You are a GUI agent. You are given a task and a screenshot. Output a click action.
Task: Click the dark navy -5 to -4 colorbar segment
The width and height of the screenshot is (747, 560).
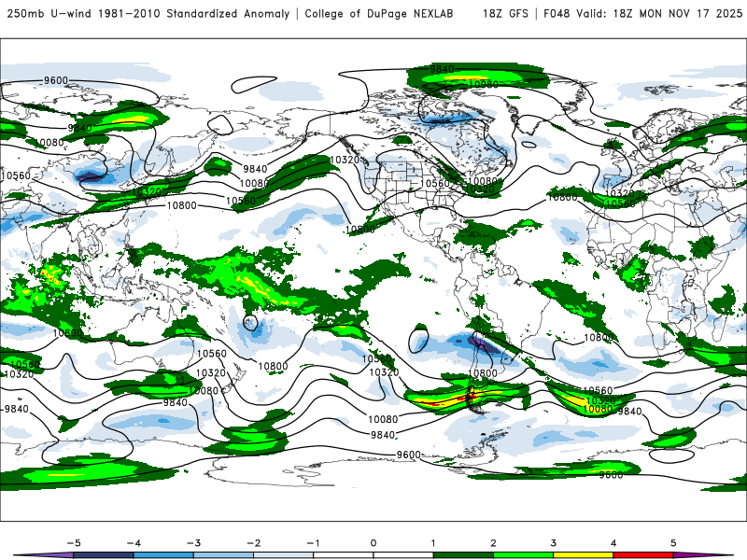[104, 555]
